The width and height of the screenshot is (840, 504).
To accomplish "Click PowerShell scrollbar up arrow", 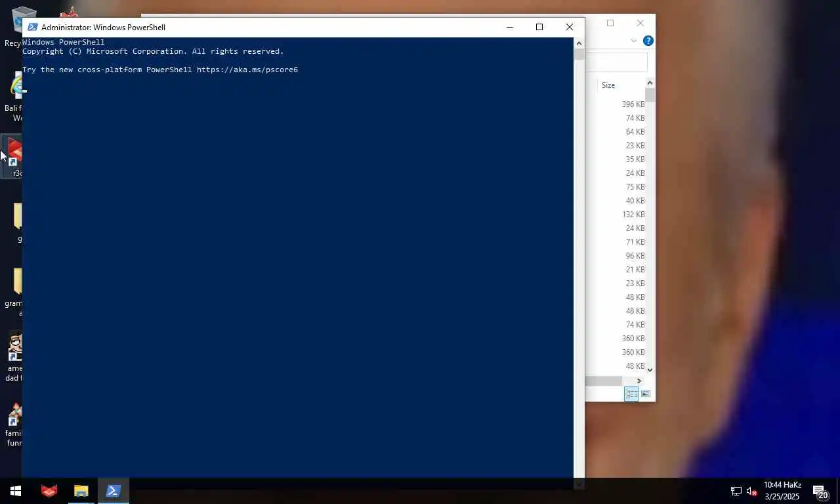I will 579,43.
